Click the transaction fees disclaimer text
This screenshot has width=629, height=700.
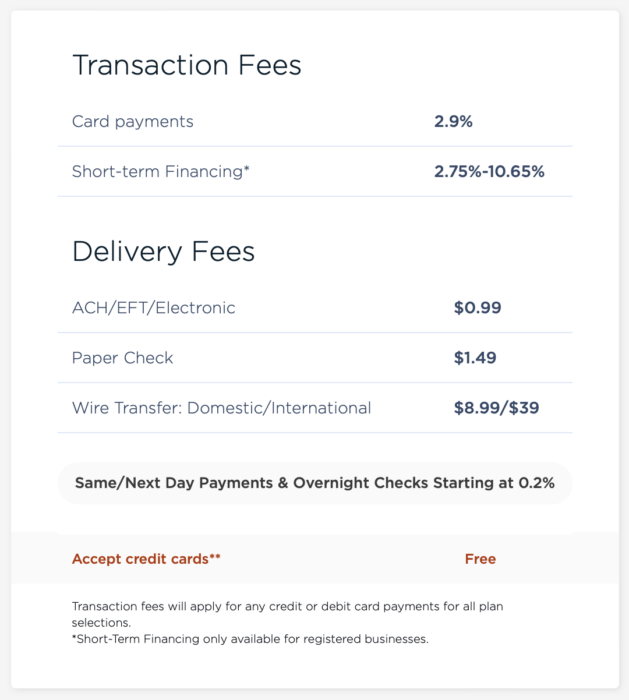point(287,614)
